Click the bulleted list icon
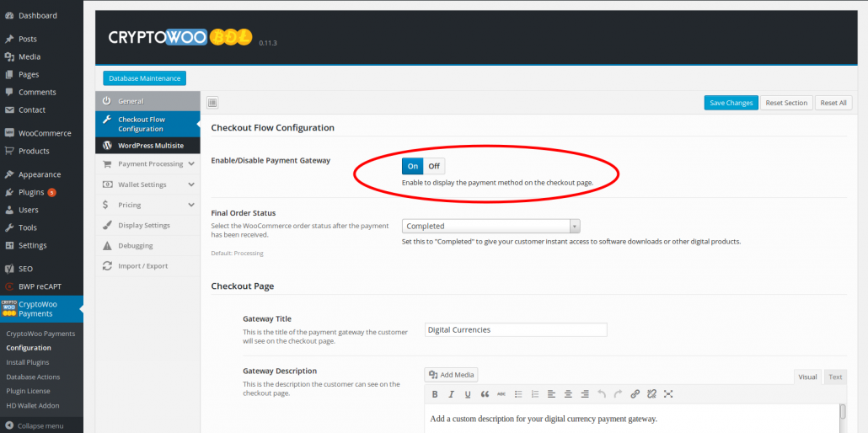868x433 pixels. 518,393
